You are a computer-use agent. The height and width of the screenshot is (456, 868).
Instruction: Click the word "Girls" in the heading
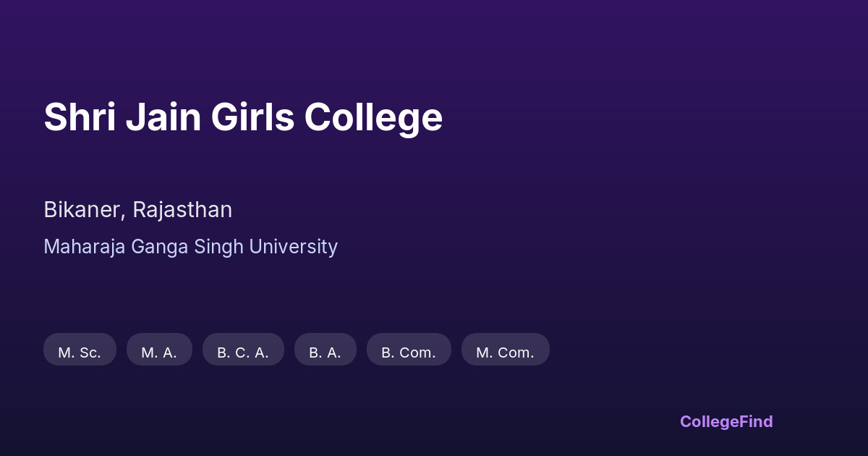point(252,117)
